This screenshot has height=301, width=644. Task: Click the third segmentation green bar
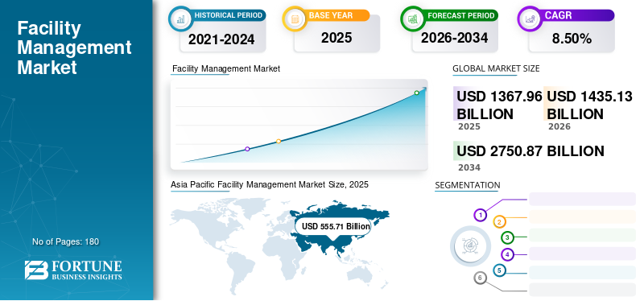[582, 235]
